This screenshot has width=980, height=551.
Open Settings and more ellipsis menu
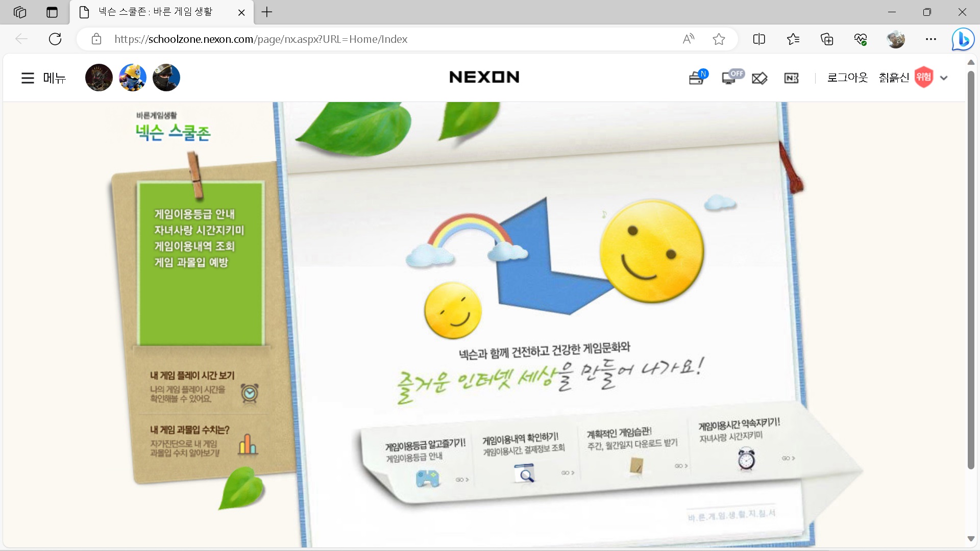(x=931, y=39)
